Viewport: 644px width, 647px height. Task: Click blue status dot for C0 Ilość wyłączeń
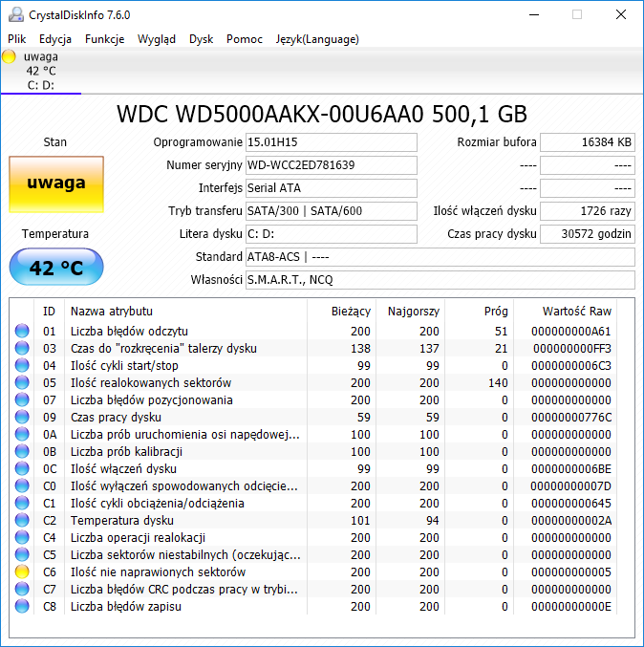22,486
